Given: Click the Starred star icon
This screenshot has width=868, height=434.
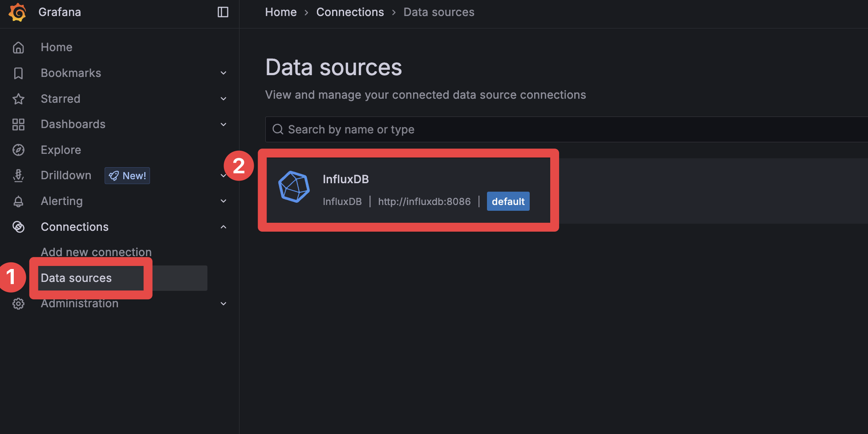Looking at the screenshot, I should point(18,99).
